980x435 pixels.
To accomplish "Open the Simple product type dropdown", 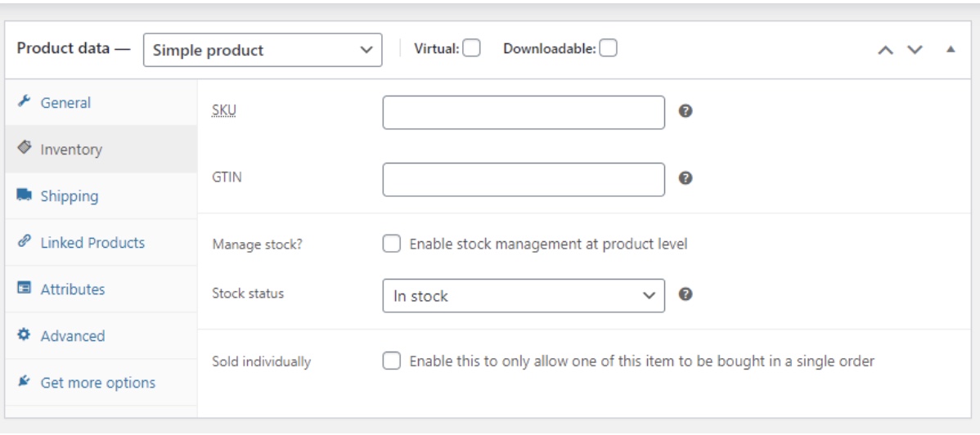I will (263, 50).
